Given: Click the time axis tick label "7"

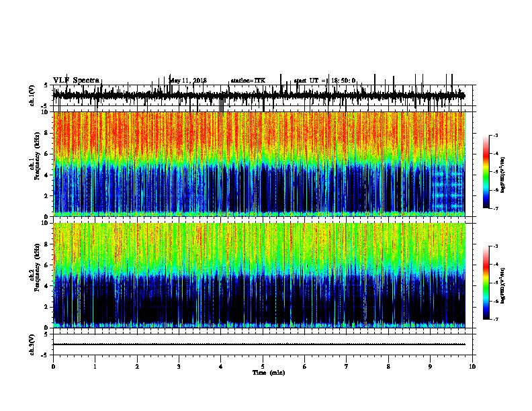Looking at the screenshot, I should (x=347, y=367).
